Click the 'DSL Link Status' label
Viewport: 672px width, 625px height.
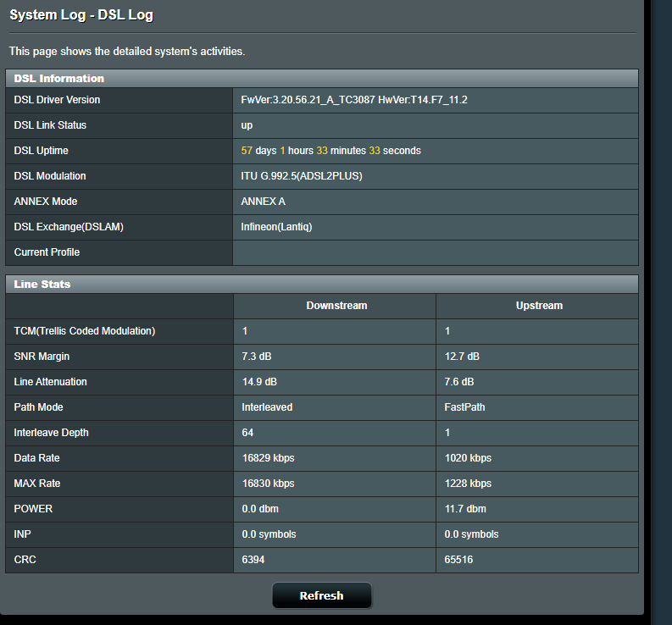50,125
